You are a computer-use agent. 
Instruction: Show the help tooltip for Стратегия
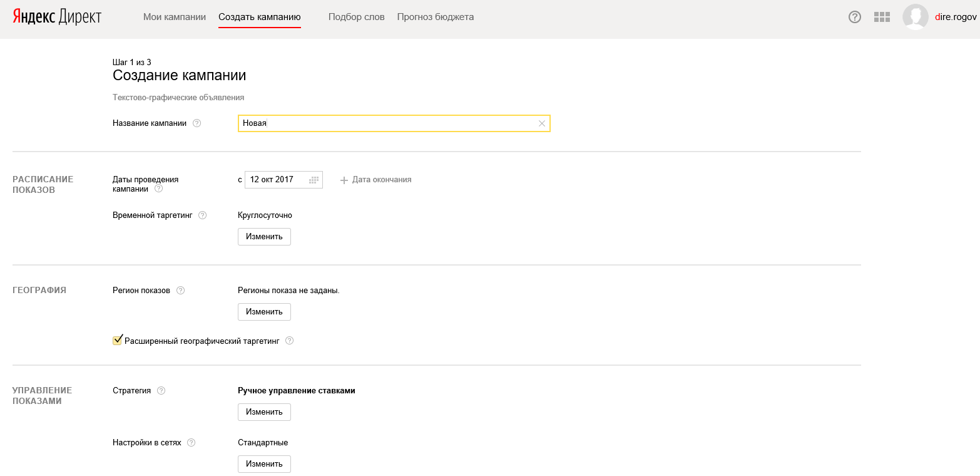pos(161,391)
